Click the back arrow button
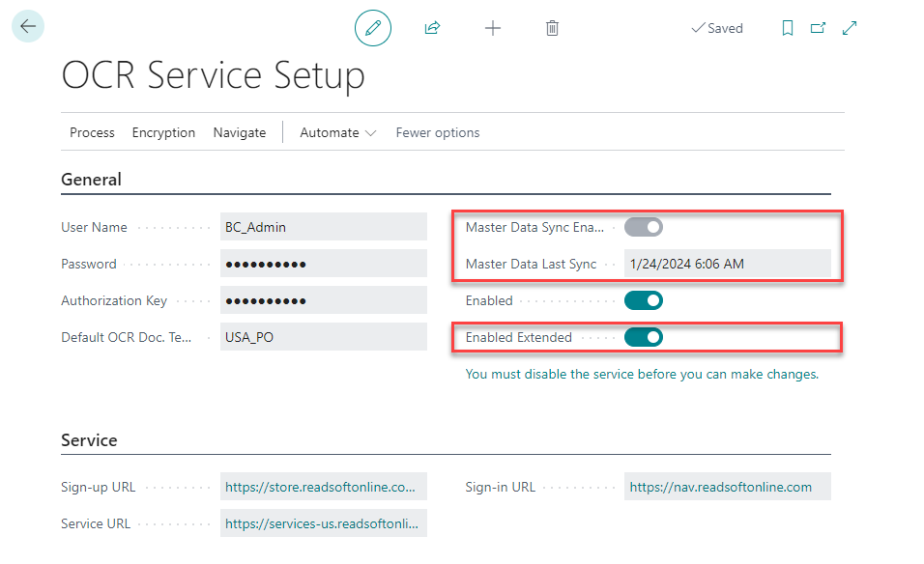 pyautogui.click(x=28, y=27)
